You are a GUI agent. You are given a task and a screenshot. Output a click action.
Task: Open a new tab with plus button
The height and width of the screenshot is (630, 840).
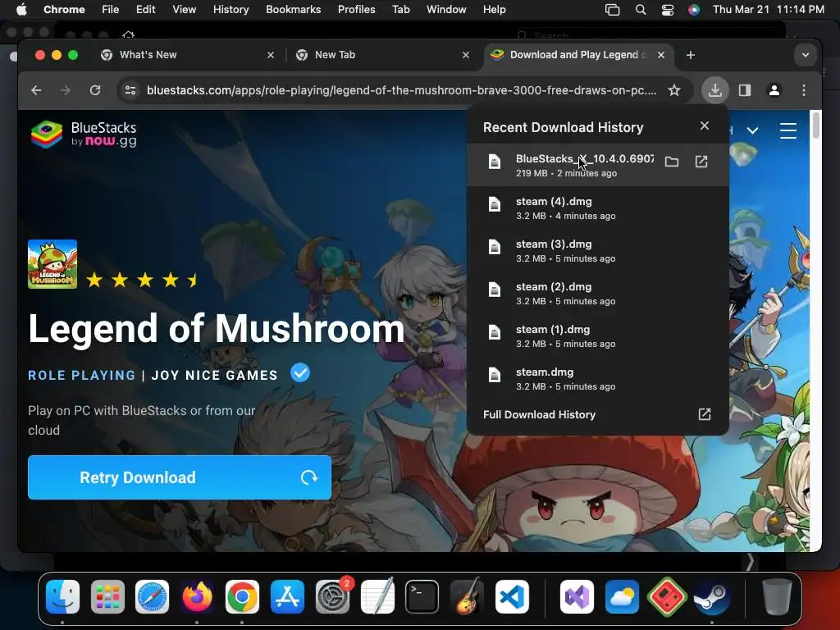pos(691,55)
